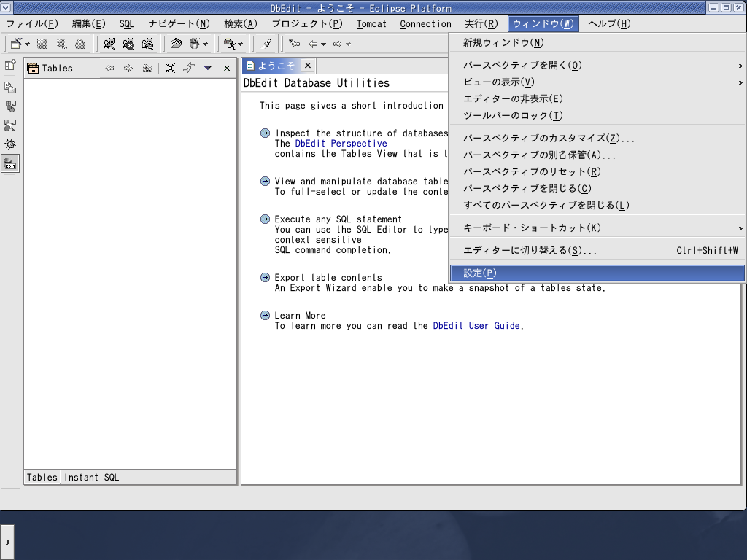Click the Save disk icon in toolbar
Screen dimensions: 747x560
42,44
